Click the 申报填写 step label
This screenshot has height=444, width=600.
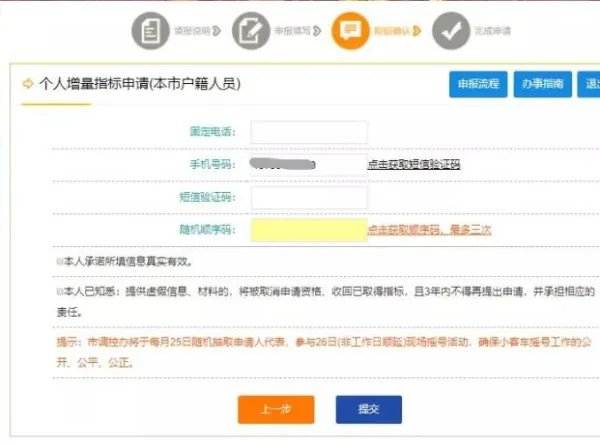(292, 31)
